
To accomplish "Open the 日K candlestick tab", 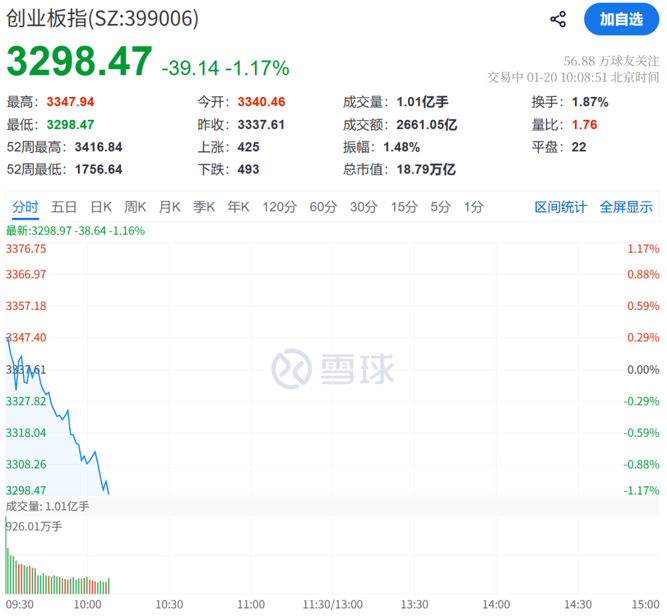I will pyautogui.click(x=101, y=207).
